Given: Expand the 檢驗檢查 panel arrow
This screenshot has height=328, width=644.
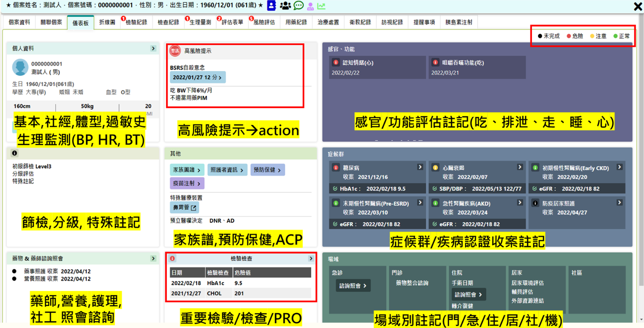Looking at the screenshot, I should click(x=311, y=258).
